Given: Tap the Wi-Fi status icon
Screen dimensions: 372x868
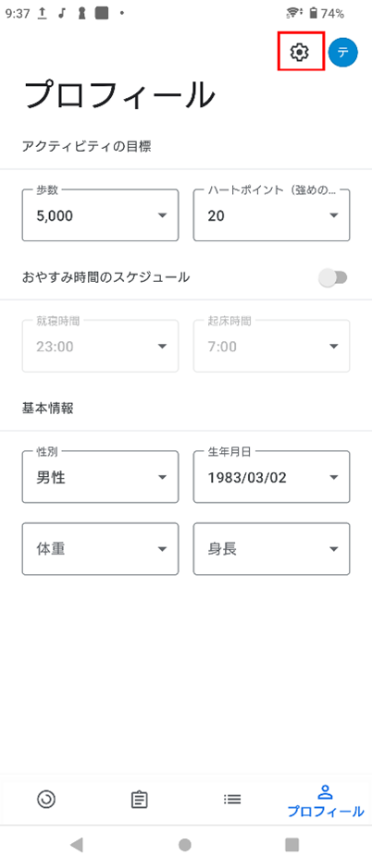Looking at the screenshot, I should 293,13.
